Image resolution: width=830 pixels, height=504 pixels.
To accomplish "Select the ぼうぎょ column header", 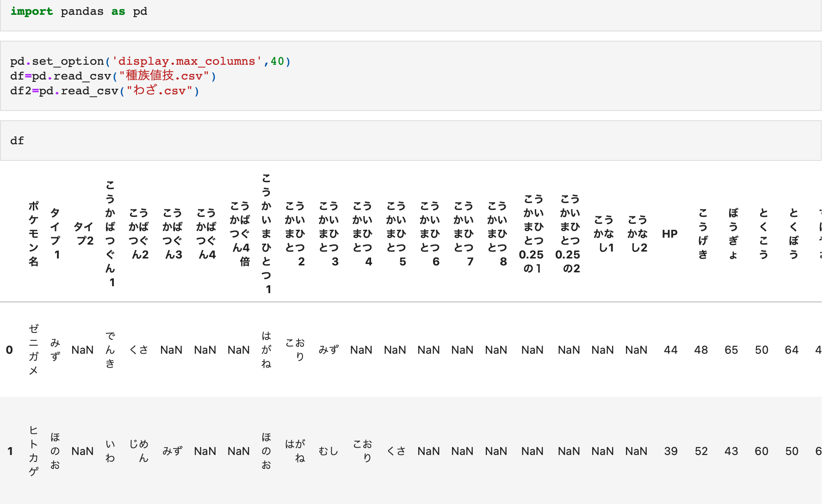I will tap(733, 234).
